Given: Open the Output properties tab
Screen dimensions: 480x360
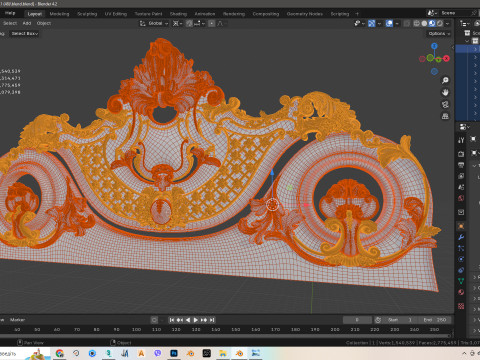Looking at the screenshot, I should [461, 165].
